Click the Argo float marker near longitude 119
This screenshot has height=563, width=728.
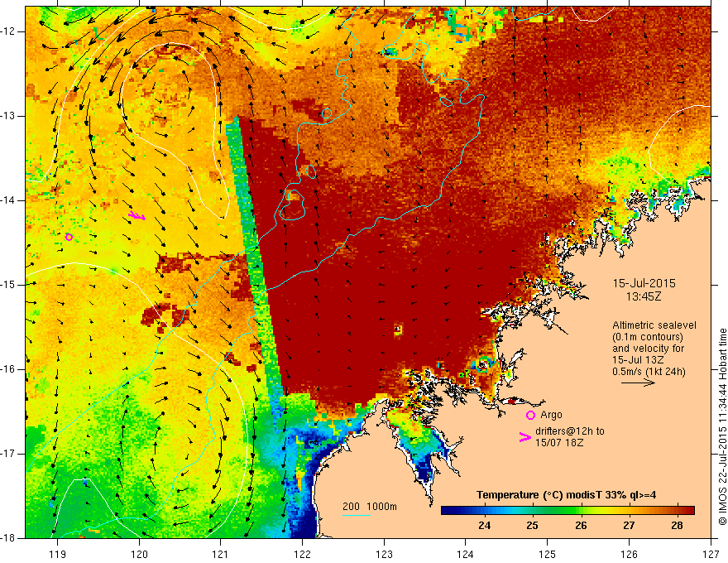click(x=69, y=237)
